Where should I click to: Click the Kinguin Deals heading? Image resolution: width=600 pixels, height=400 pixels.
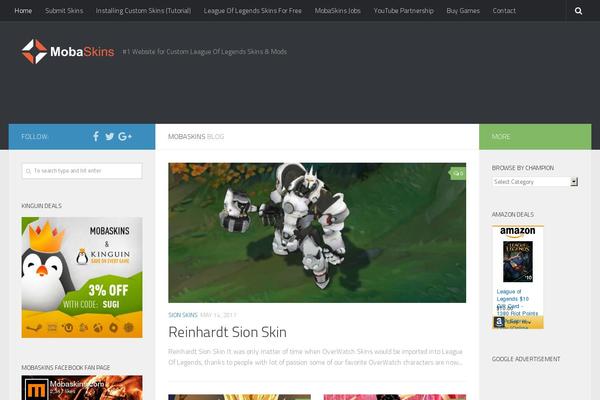[x=41, y=206]
